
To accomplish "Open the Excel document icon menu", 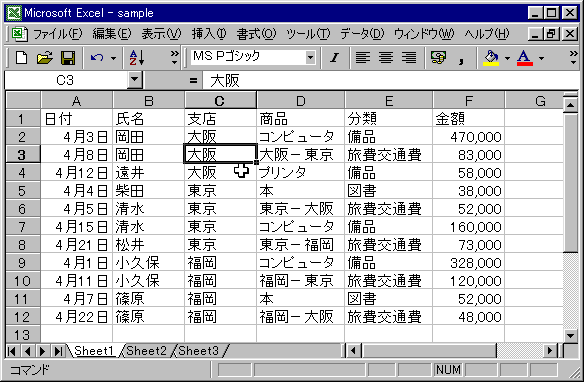I will [19, 34].
